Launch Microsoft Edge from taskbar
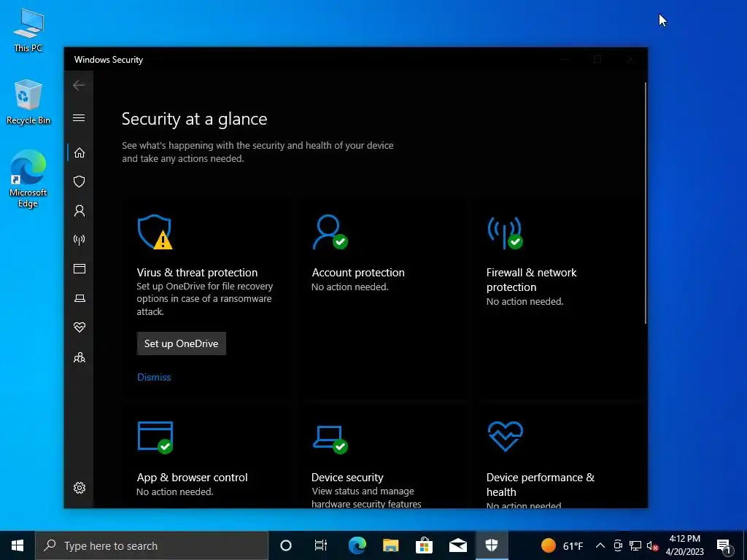 [x=357, y=545]
